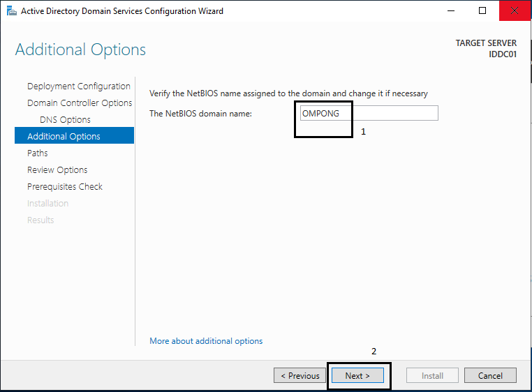Select DNS Options in the sidebar
Image resolution: width=532 pixels, height=392 pixels.
point(65,120)
